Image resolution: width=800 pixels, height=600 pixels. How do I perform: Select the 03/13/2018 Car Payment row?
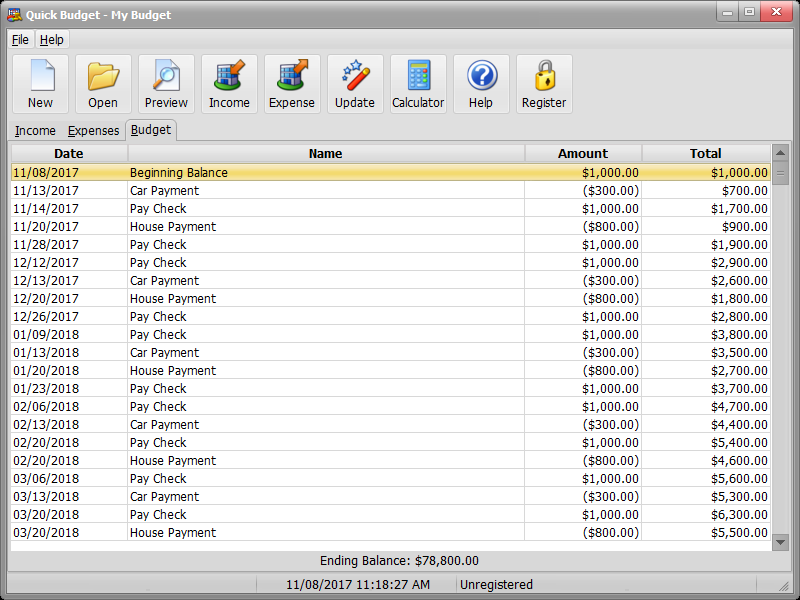pos(390,496)
